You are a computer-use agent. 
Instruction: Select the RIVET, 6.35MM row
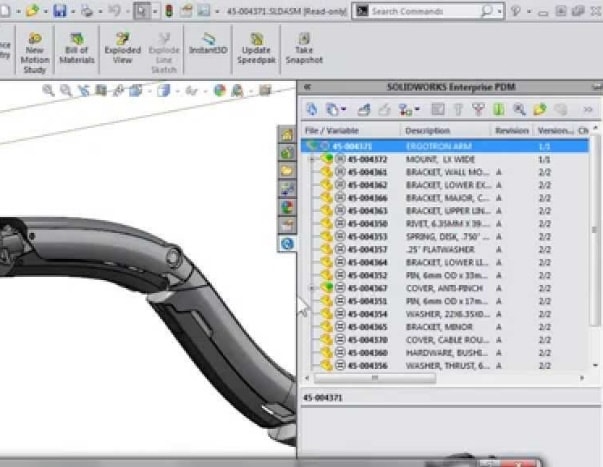(445, 223)
